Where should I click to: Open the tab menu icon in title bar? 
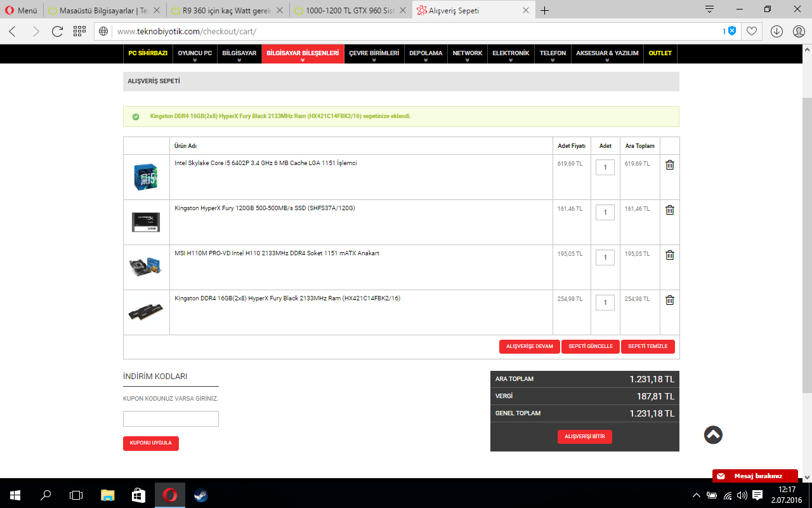[x=710, y=10]
